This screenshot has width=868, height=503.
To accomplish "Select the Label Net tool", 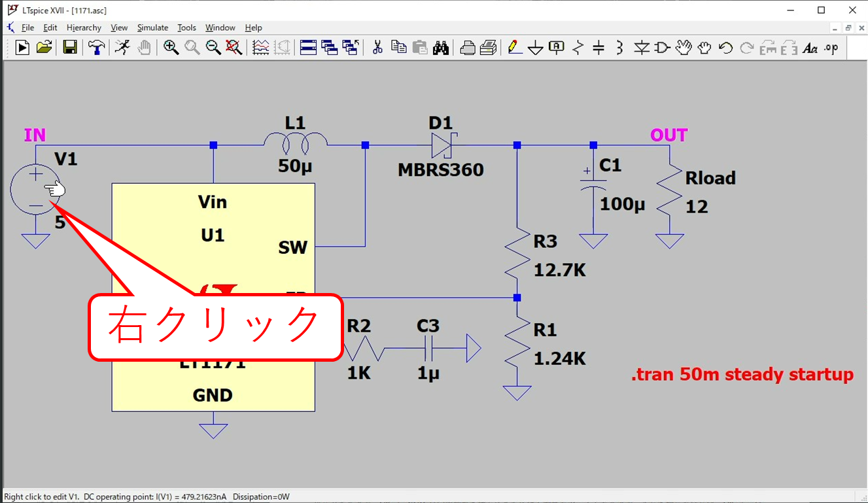I will tap(557, 47).
